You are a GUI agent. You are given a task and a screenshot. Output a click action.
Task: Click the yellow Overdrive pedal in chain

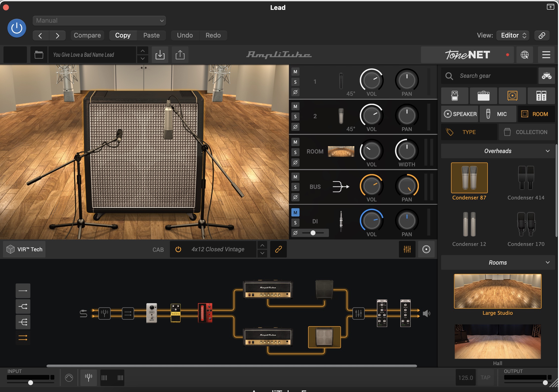pyautogui.click(x=175, y=313)
